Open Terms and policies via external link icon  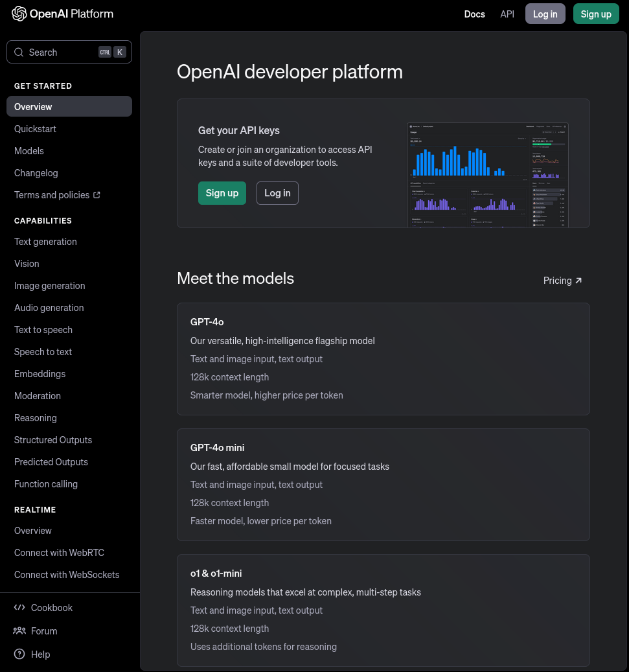97,194
